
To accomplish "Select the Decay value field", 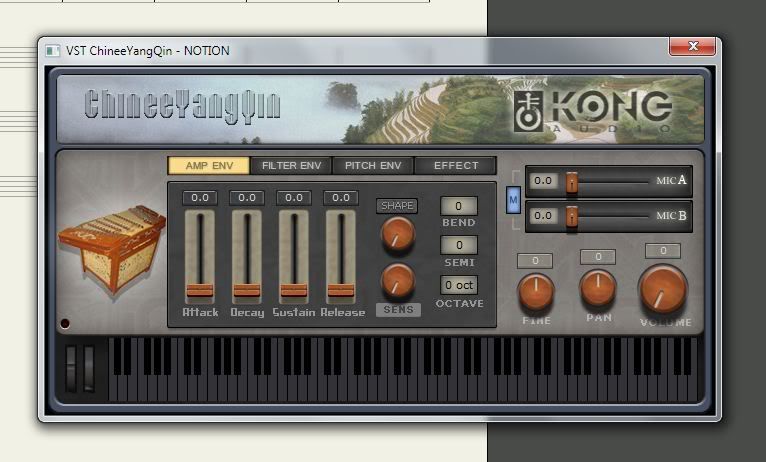I will point(247,198).
